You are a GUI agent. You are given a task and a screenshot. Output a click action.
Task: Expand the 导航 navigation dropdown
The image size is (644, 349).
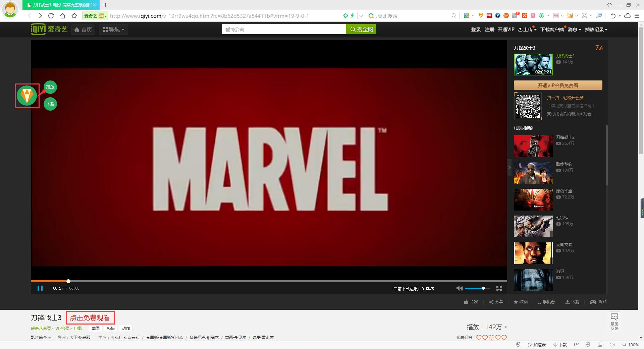point(113,30)
